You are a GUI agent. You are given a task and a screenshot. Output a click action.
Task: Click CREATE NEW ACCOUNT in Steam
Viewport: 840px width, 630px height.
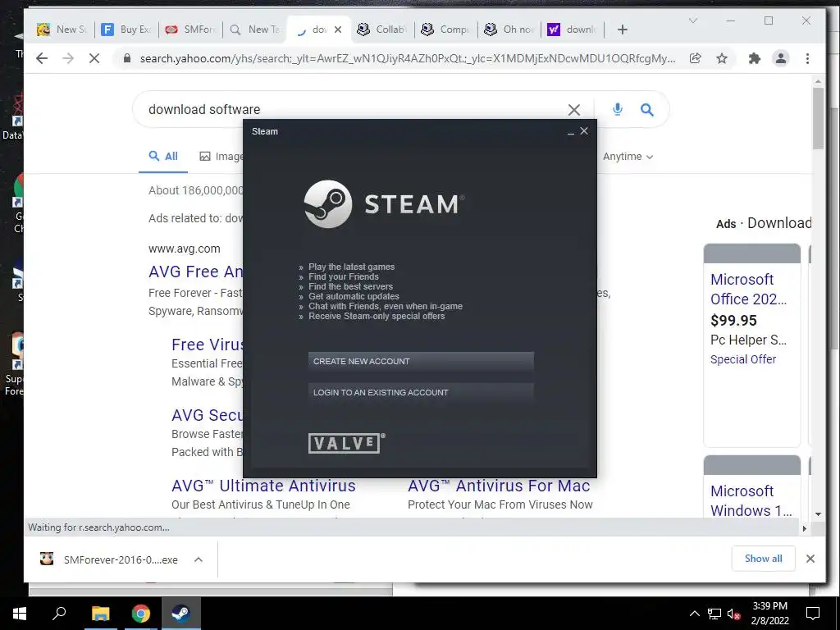421,361
